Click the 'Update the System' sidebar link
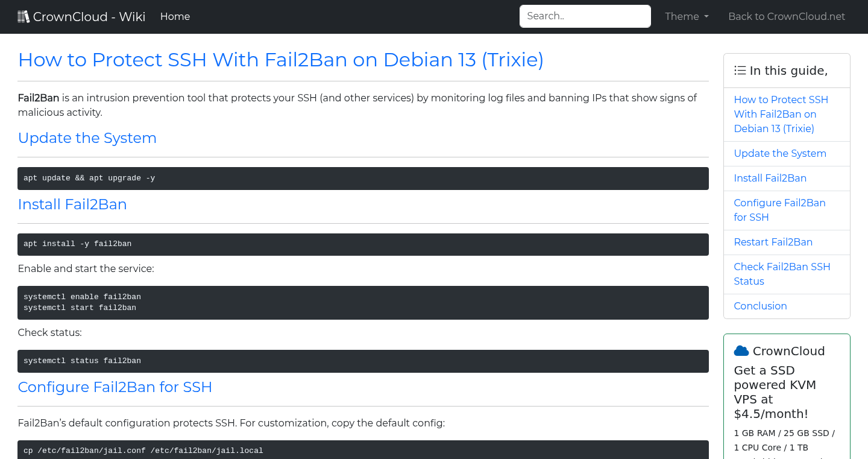Image resolution: width=868 pixels, height=459 pixels. click(780, 153)
